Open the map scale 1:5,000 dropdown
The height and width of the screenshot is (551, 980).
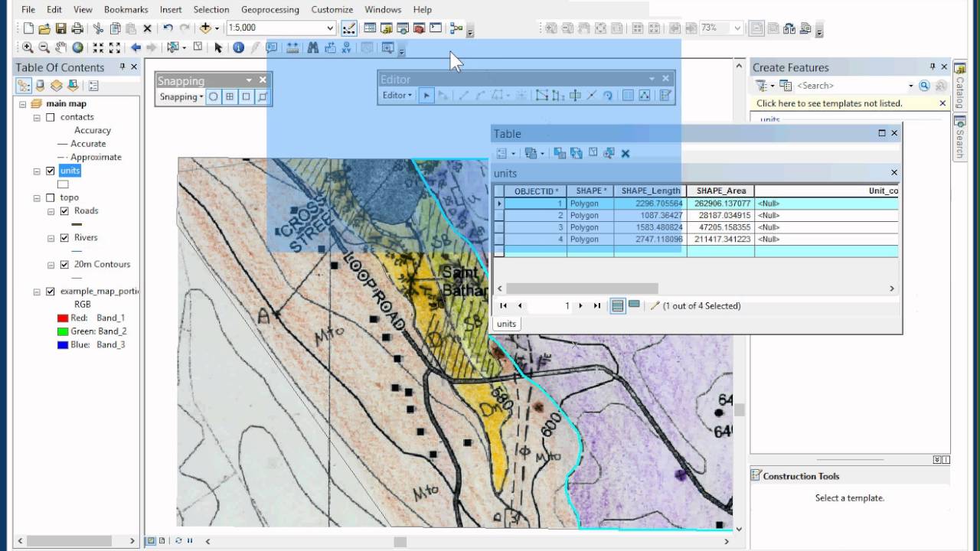click(x=330, y=28)
